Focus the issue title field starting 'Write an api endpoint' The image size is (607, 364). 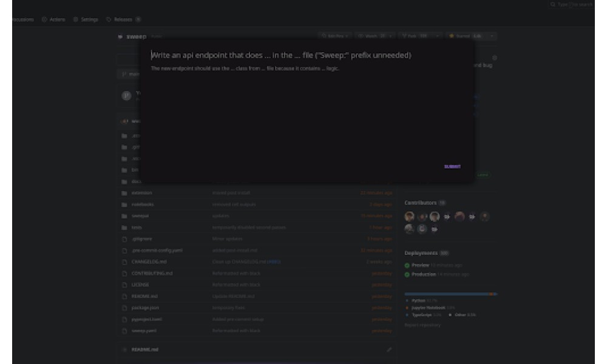(x=281, y=55)
